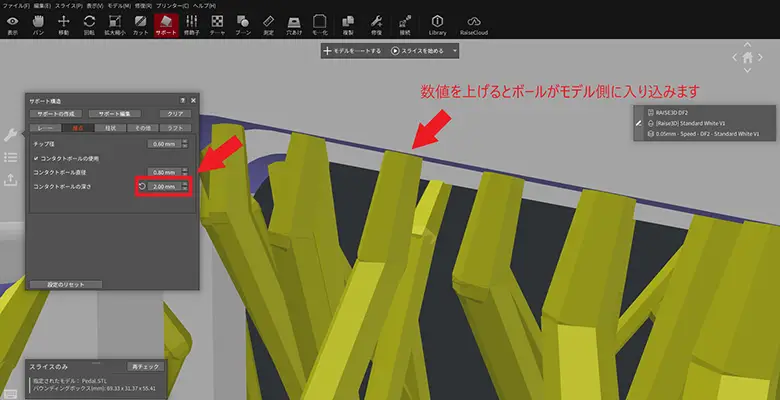Reset contact ball depth with the revert arrow

pos(142,186)
